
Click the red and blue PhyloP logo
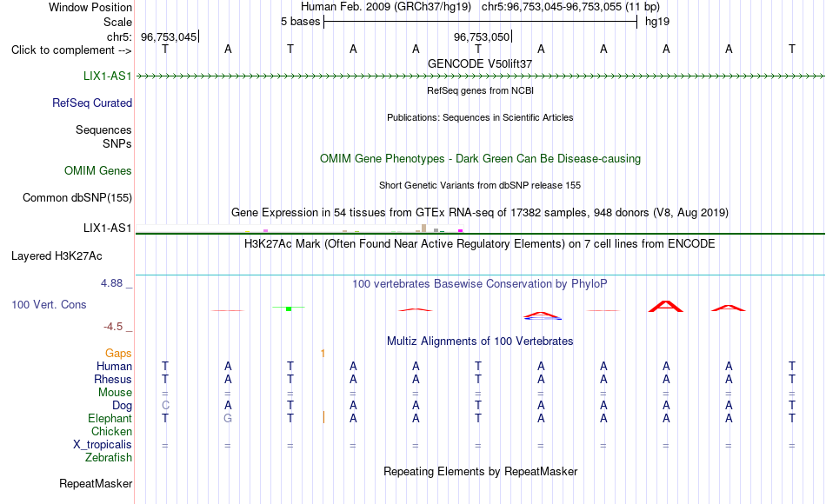[x=542, y=315]
